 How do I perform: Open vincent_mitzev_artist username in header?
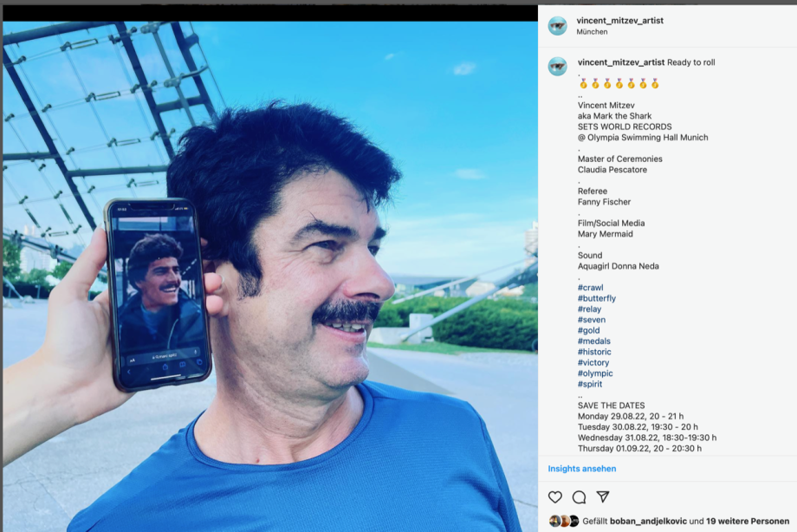pyautogui.click(x=619, y=20)
